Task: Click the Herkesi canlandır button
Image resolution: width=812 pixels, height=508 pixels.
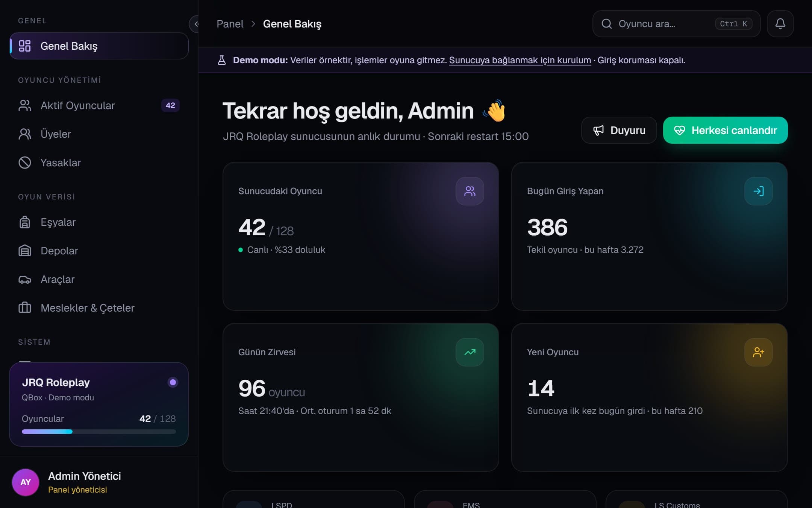Action: click(x=725, y=130)
